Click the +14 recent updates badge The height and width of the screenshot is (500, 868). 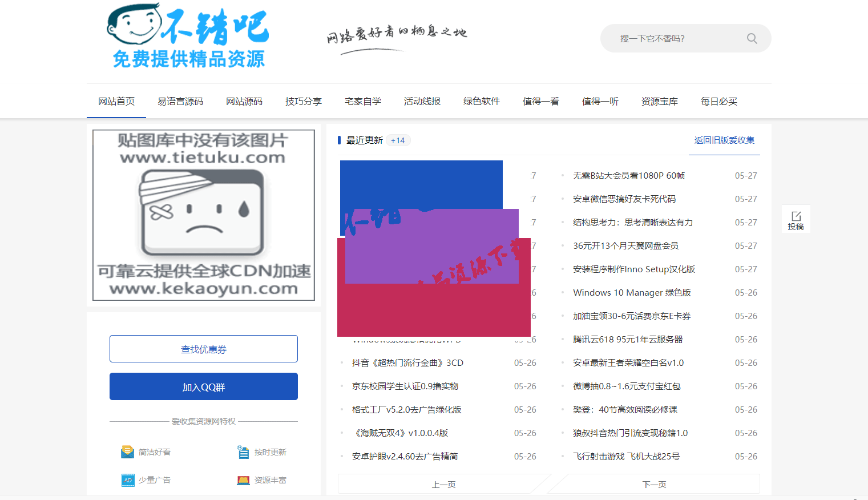398,140
